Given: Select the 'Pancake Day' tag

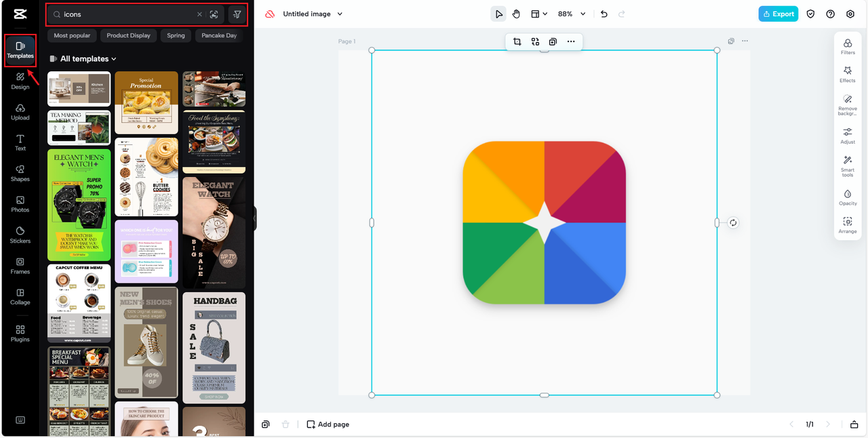Looking at the screenshot, I should click(219, 35).
